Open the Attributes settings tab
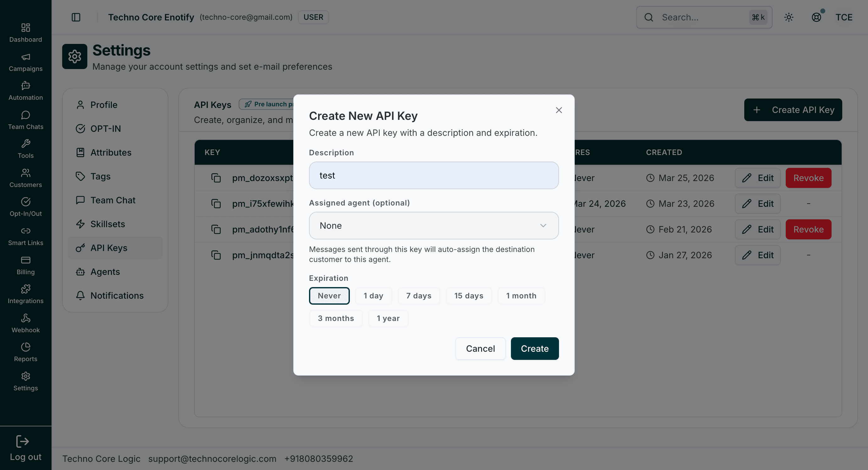This screenshot has width=868, height=470. (115, 152)
